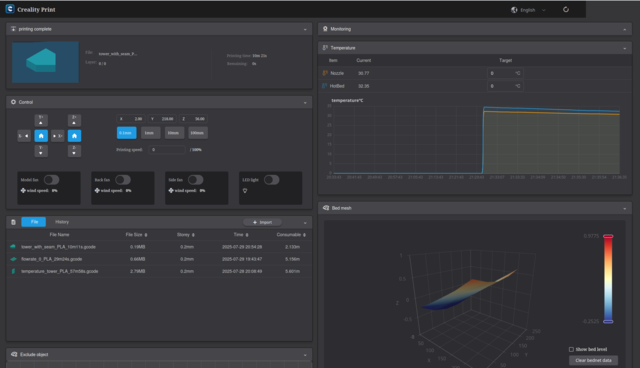Click the Y+ move up arrow button
The image size is (640, 368).
[41, 120]
